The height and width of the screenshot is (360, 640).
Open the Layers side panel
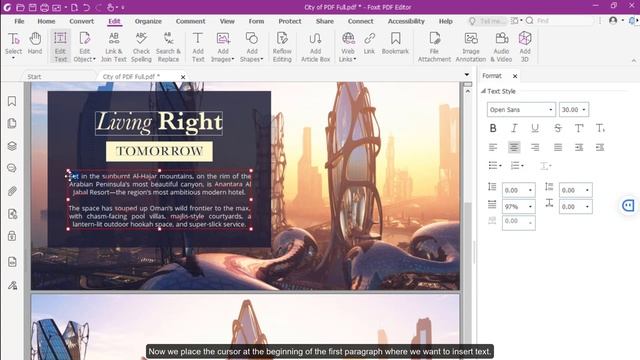point(12,146)
